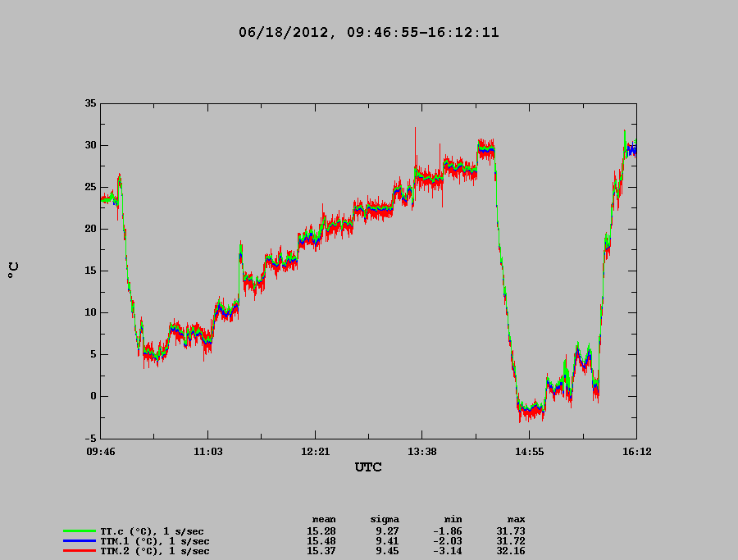Screen dimensions: 738x560
Task: Click the sigma value 9.41
Action: click(387, 541)
